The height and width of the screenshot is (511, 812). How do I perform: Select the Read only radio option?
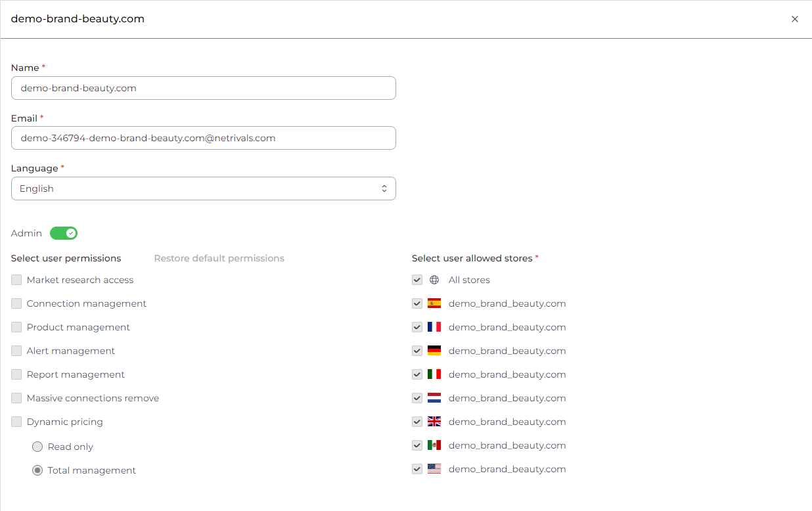point(37,447)
